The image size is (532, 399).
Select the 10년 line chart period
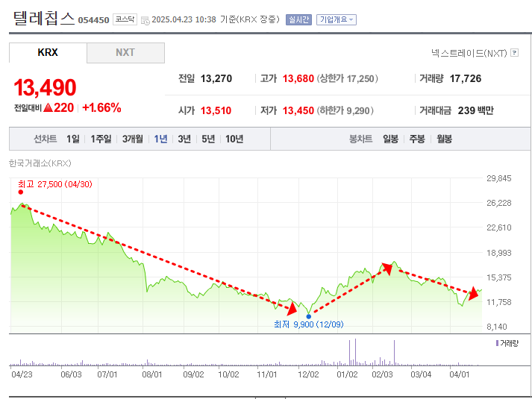[x=234, y=139]
